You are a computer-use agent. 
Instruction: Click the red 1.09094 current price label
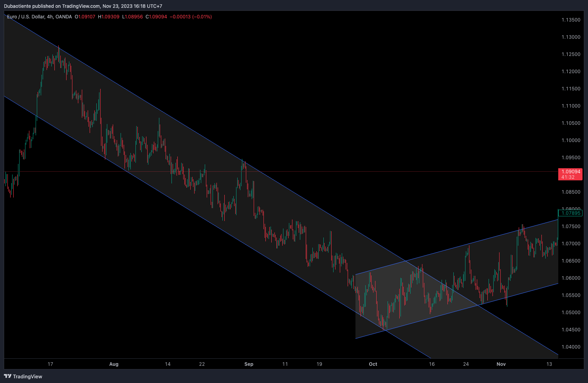click(570, 172)
